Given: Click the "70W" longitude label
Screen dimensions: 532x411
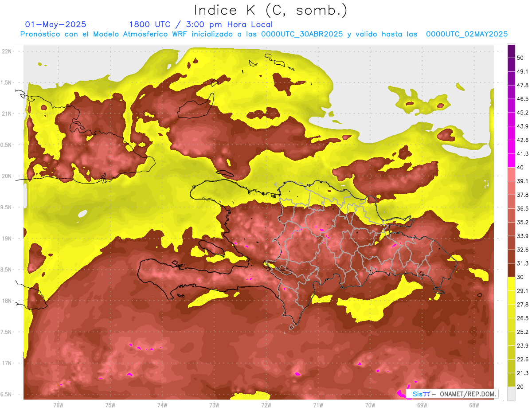Looking at the screenshot, I should (370, 405).
